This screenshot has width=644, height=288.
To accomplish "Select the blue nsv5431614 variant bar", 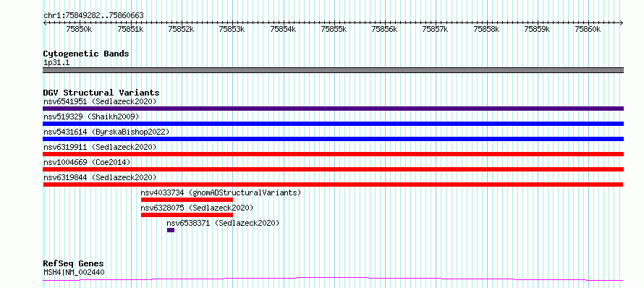I will click(333, 139).
